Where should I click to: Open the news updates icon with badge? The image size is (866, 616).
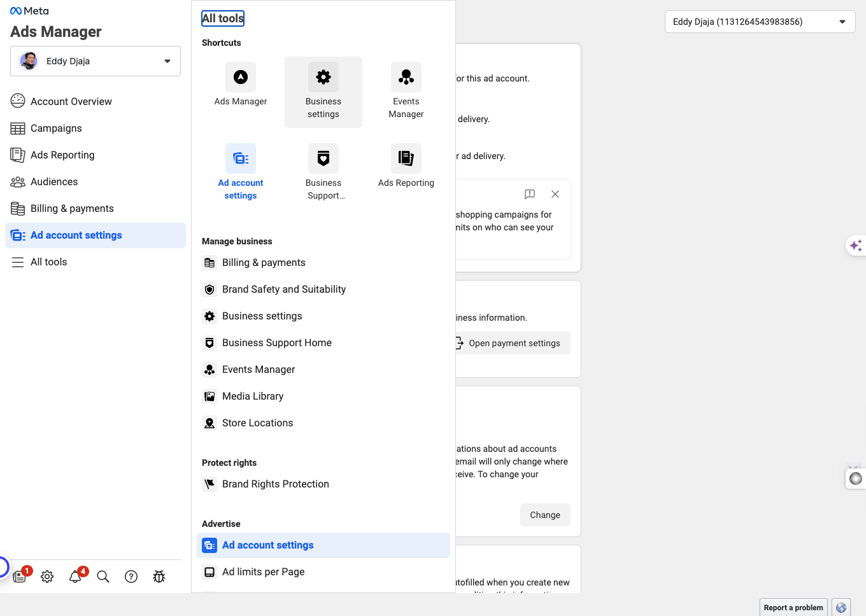(20, 577)
